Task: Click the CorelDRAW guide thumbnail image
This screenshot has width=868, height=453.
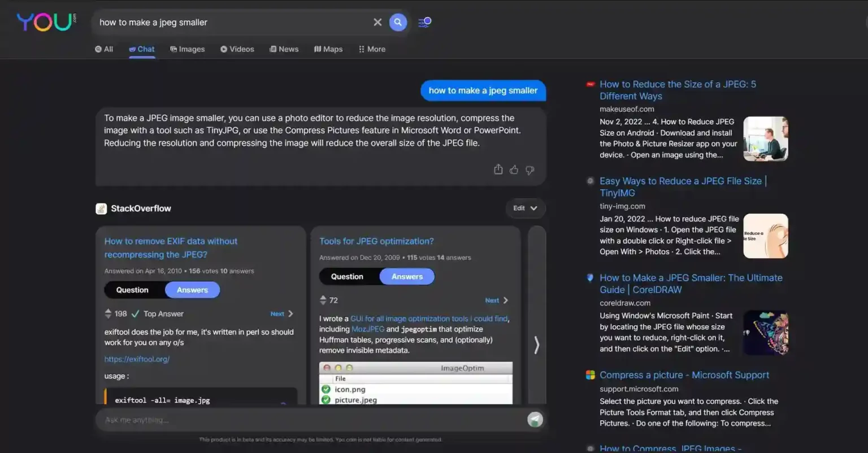Action: [x=766, y=333]
